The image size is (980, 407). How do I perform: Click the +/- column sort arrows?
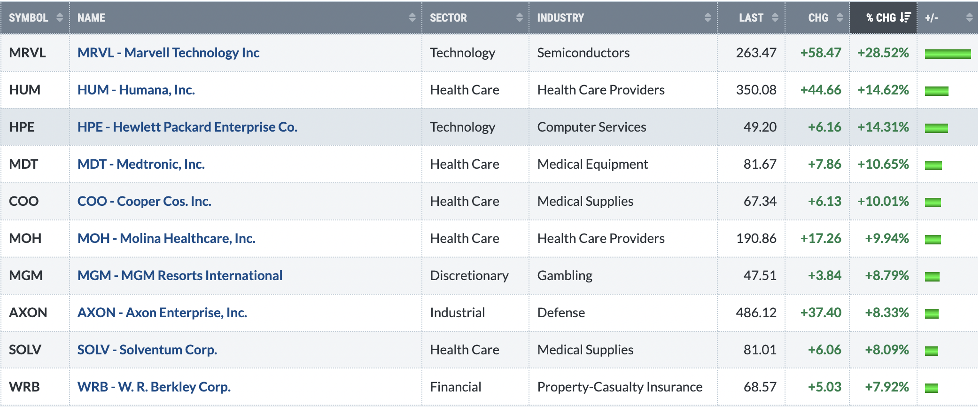(969, 18)
